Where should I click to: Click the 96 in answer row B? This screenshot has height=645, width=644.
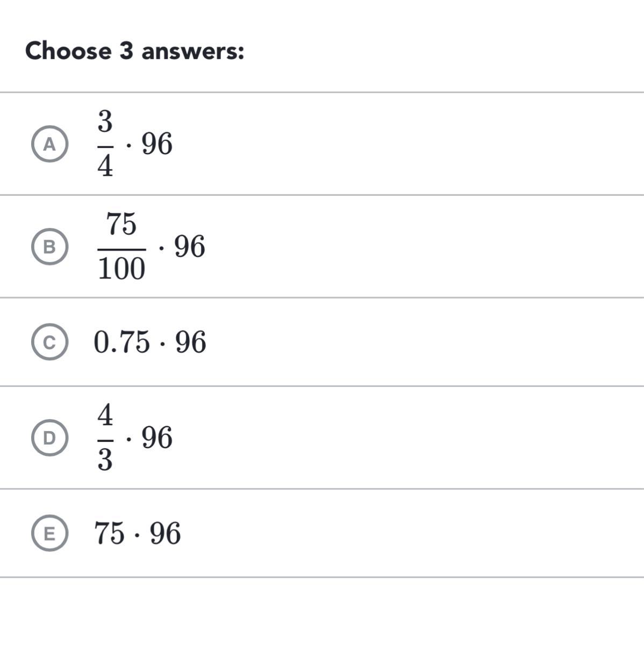pyautogui.click(x=190, y=247)
